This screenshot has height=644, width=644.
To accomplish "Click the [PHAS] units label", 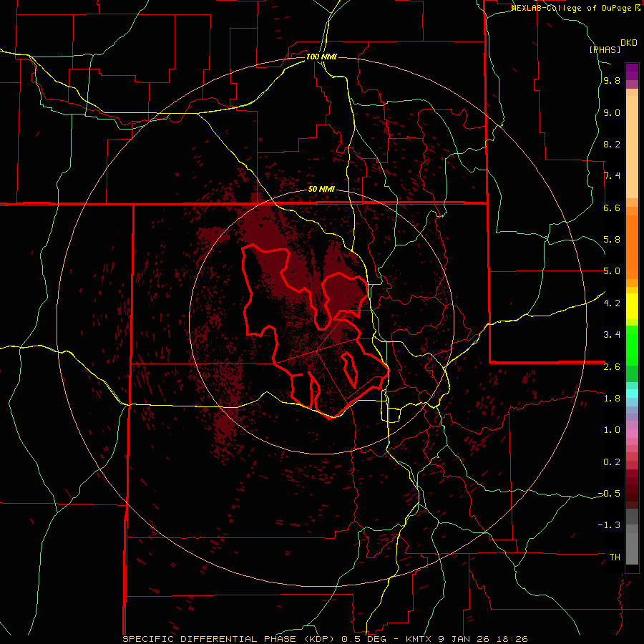I will coord(605,49).
